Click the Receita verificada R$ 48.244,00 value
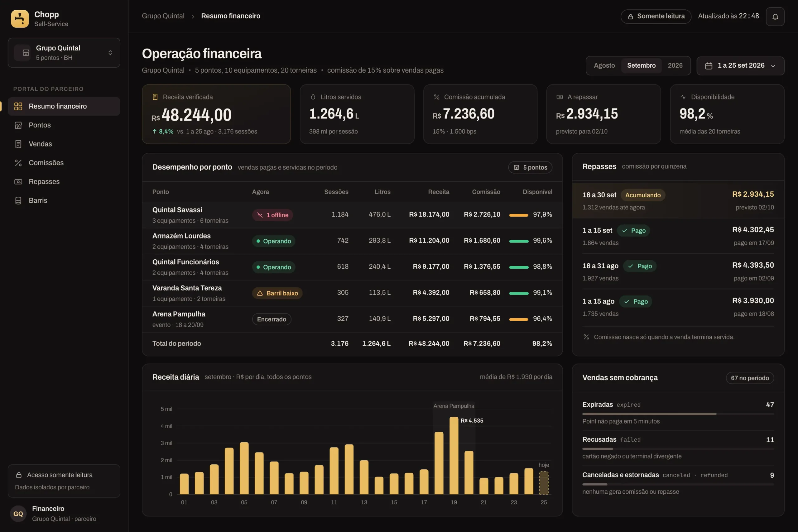798x532 pixels. 192,115
